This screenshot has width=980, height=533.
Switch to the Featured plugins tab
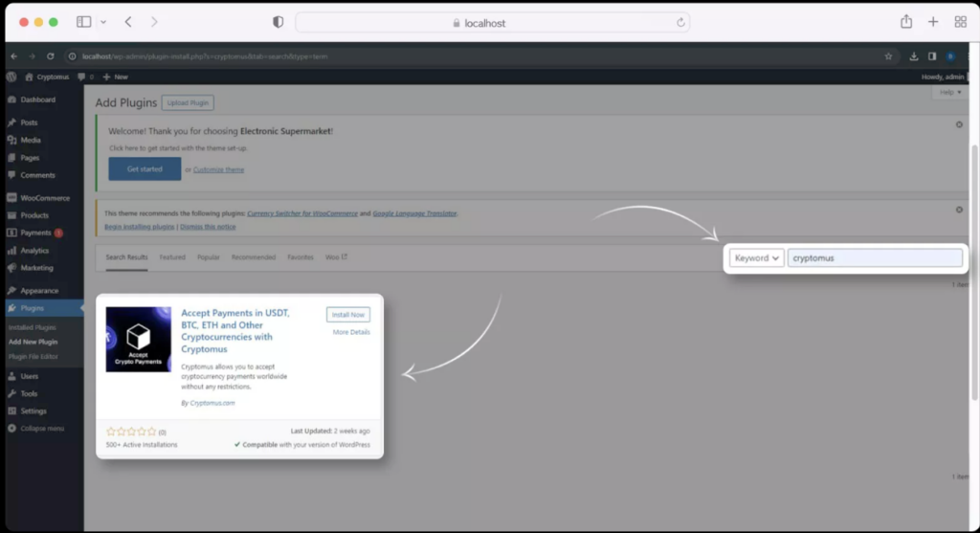172,257
